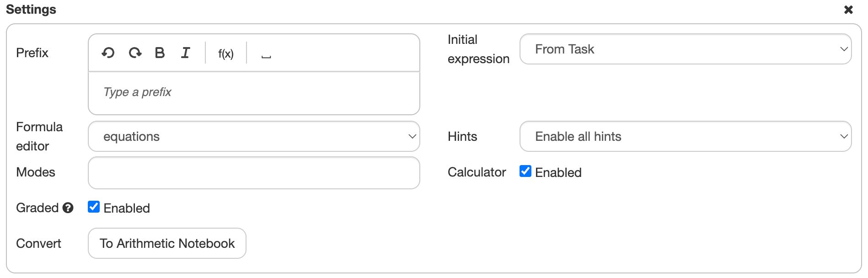
Task: Click the From Task selector text
Action: pos(566,49)
